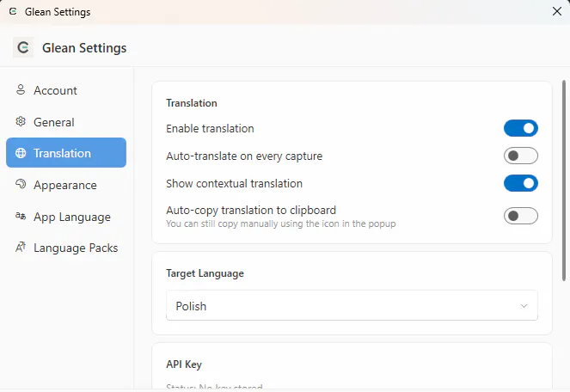The image size is (570, 392).
Task: Click 'Auto-copy translation to clipboard' label
Action: 251,210
